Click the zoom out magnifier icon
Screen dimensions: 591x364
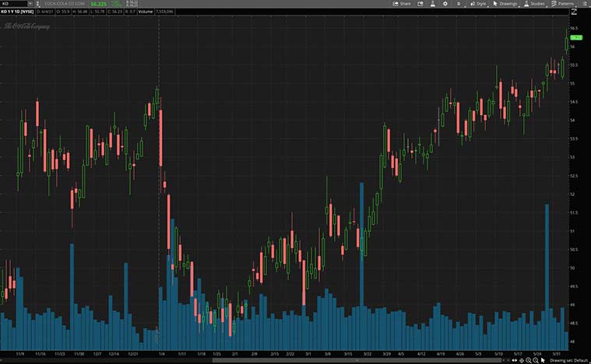[x=536, y=361]
